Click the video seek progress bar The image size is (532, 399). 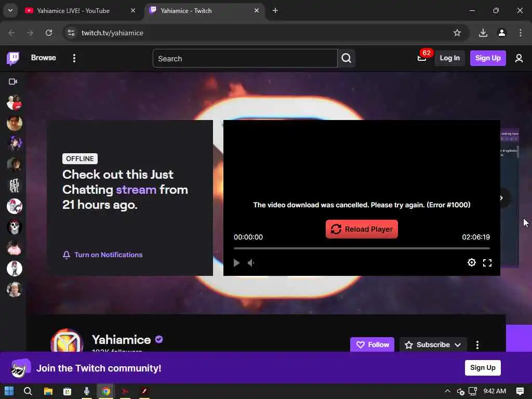(362, 248)
